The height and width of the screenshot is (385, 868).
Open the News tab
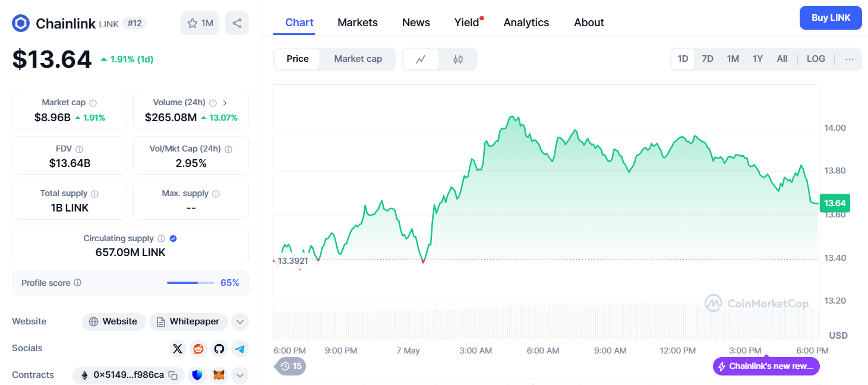click(416, 23)
